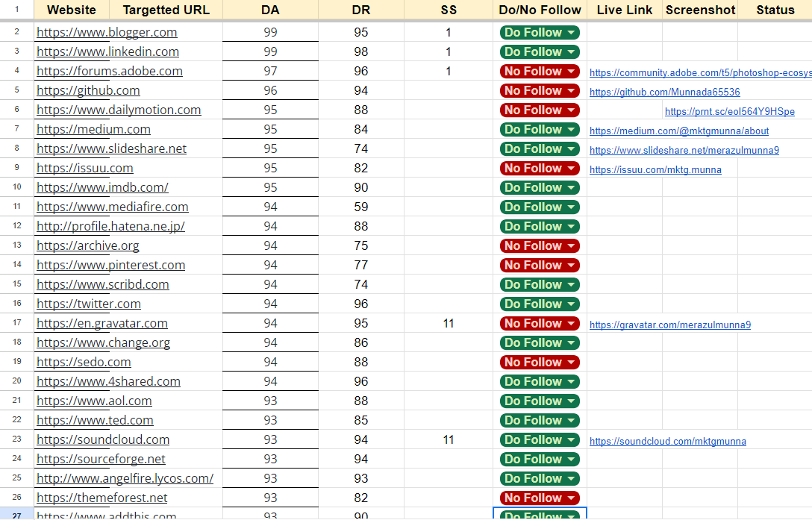The image size is (812, 520).
Task: Select the SS cell showing 11 for soundcloud.com
Action: coord(449,439)
